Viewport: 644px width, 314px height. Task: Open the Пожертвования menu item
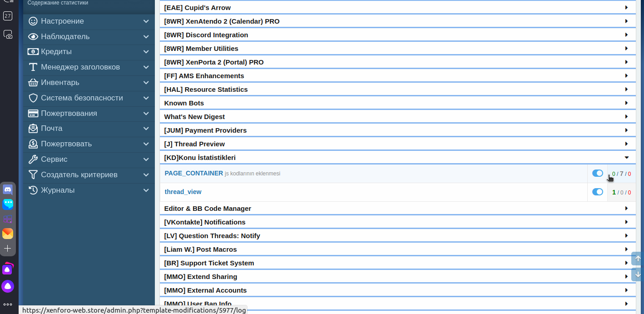[x=69, y=114]
